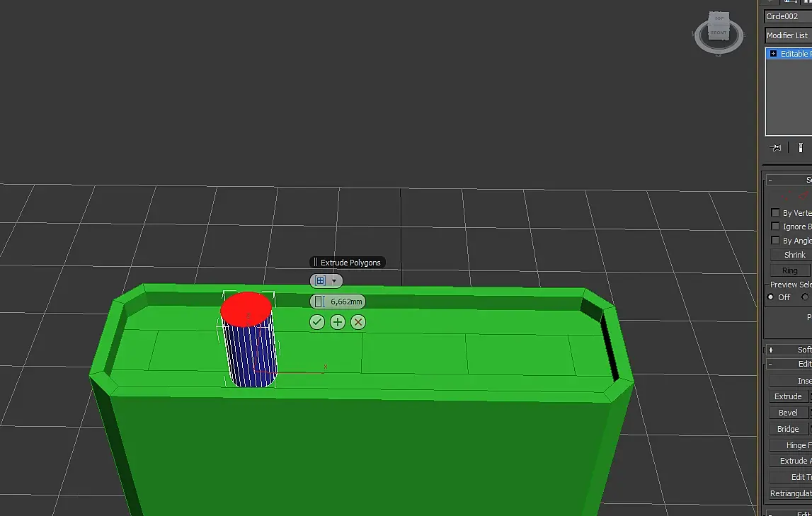Screen dimensions: 812x516
Task: Open the Modifier List dropdown
Action: tap(788, 35)
